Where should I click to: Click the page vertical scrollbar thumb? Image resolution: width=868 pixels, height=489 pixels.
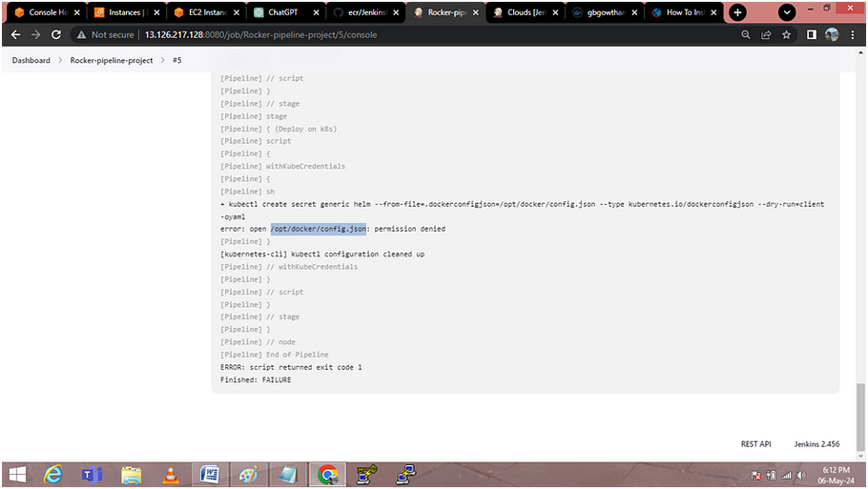pos(860,418)
